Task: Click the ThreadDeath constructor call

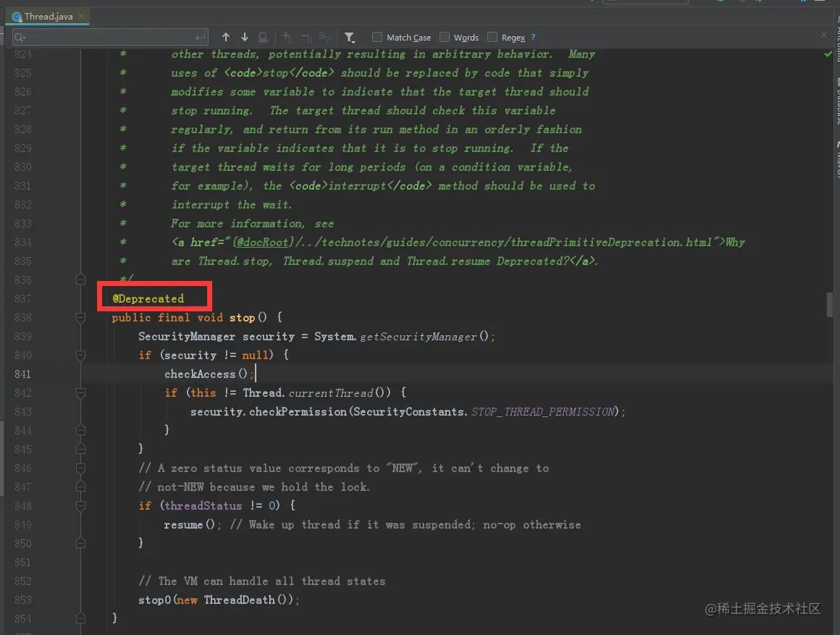Action: [x=239, y=600]
